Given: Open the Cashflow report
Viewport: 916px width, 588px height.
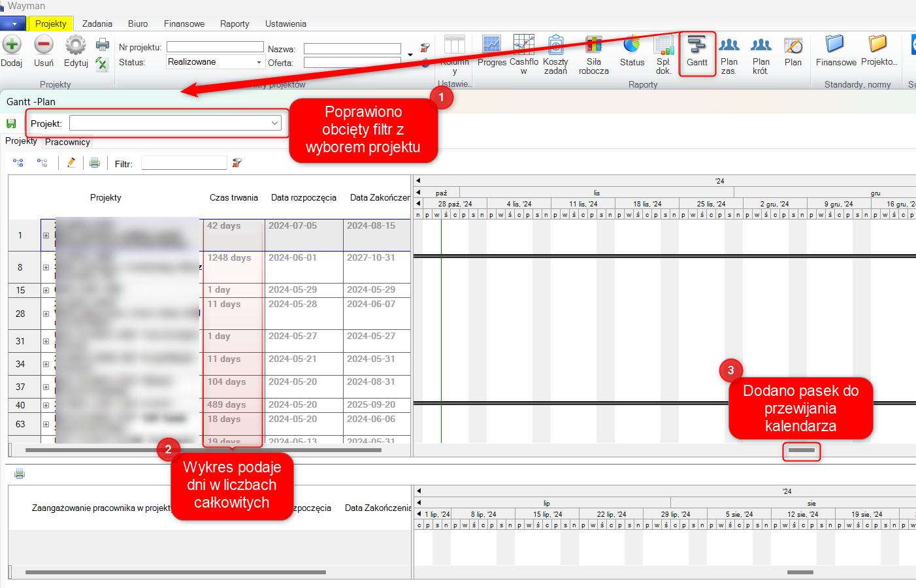Looking at the screenshot, I should pyautogui.click(x=524, y=44).
